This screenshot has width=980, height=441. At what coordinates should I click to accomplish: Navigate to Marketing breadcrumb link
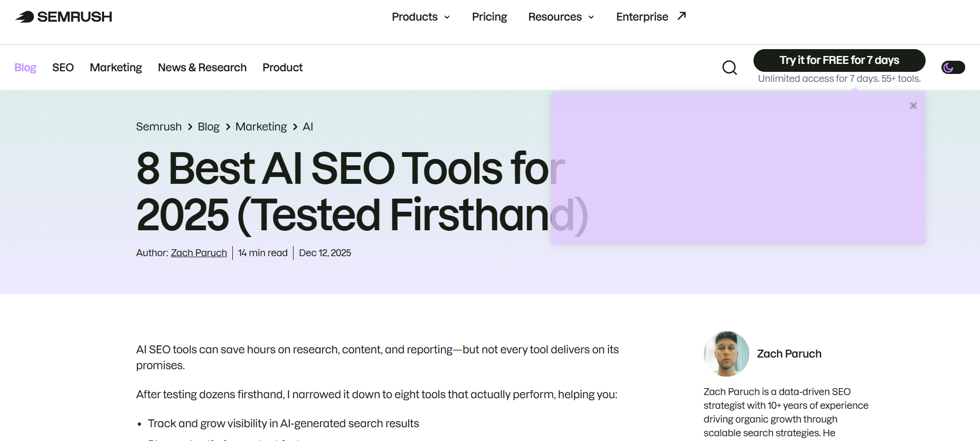tap(261, 127)
